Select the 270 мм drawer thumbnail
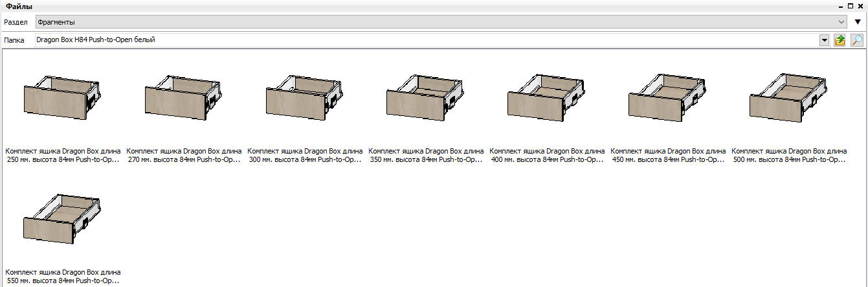The image size is (868, 287). pos(184,97)
